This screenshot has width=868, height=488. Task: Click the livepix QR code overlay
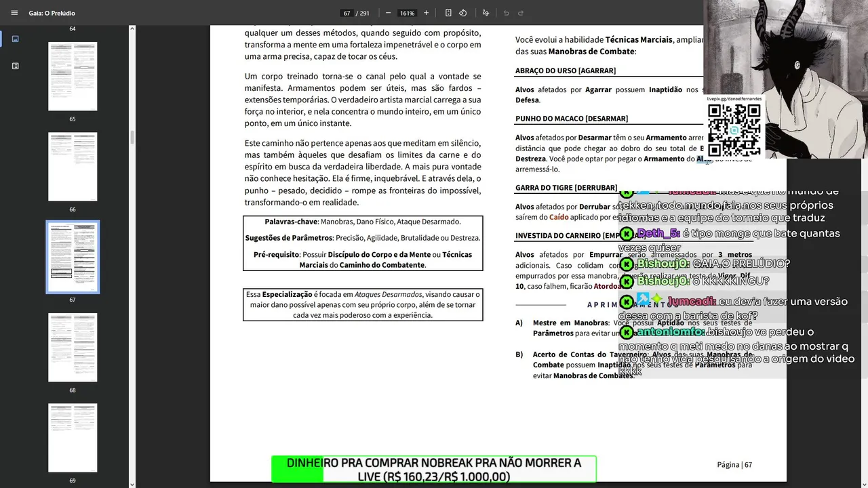(734, 130)
